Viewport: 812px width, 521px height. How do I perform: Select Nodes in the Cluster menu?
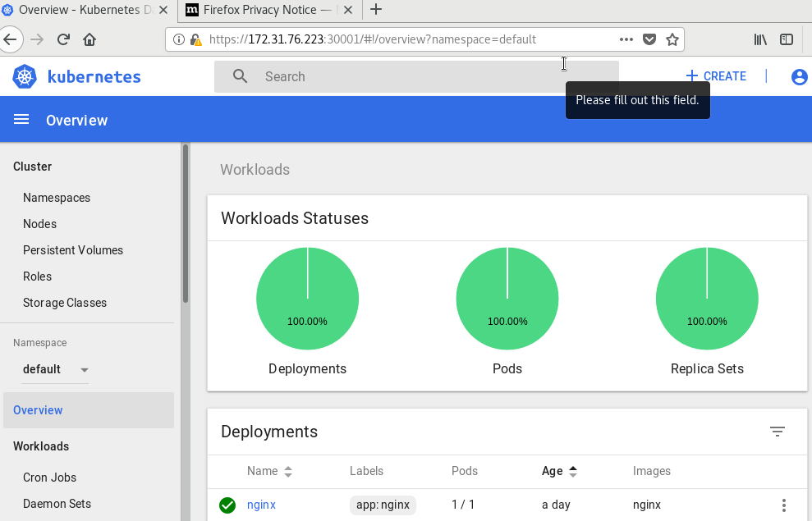pos(40,224)
